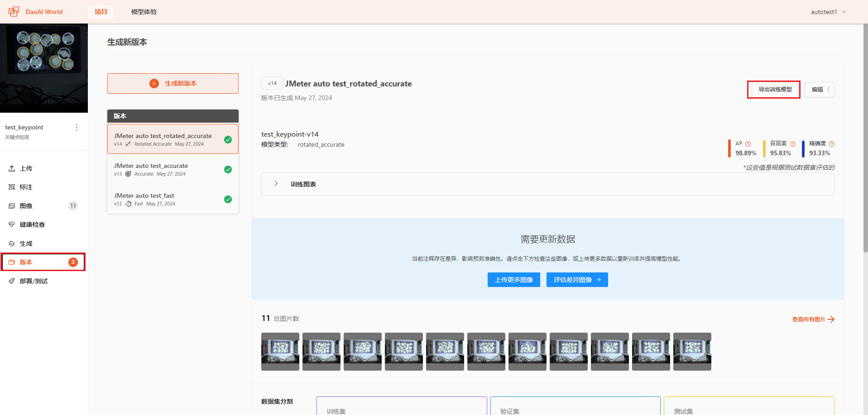Click the 生成新版本 button
Screen dimensions: 868x415
(173, 83)
